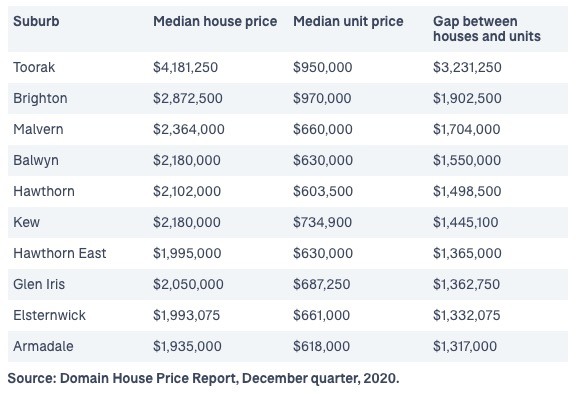Click Brighton unit price $970,000
The height and width of the screenshot is (394, 582).
click(x=322, y=98)
